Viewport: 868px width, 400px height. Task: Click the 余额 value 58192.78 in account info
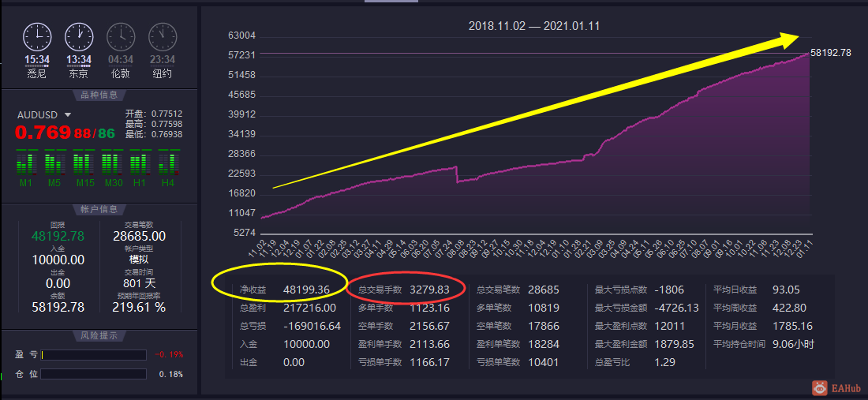click(58, 307)
